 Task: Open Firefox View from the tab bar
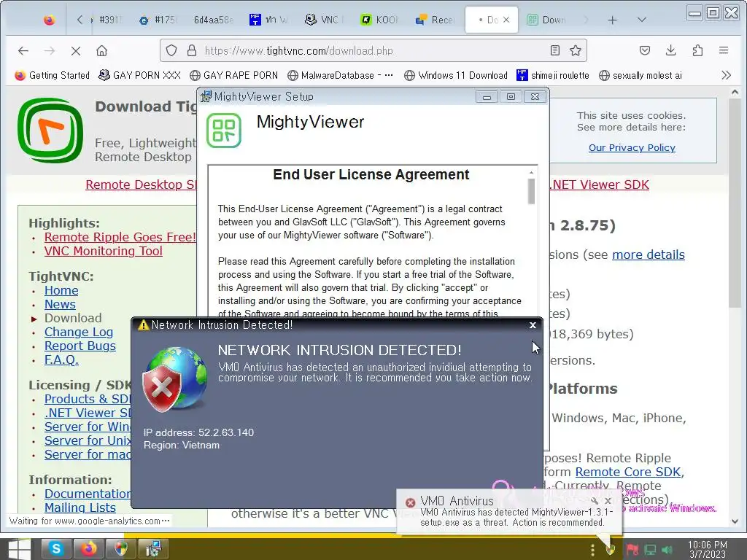click(49, 20)
